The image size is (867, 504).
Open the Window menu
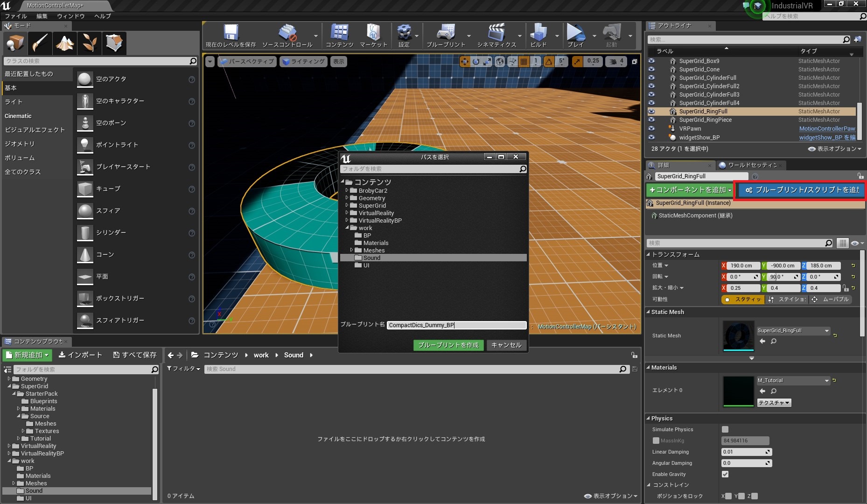click(x=71, y=16)
